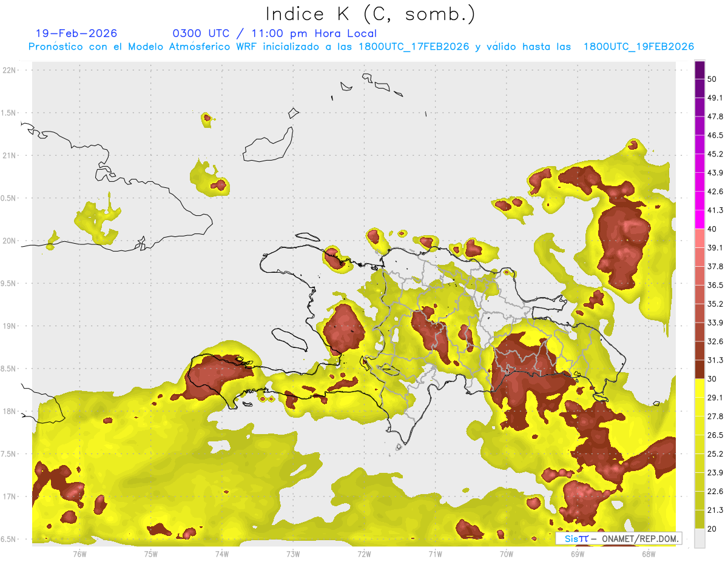Viewport: 728px width, 562px height.
Task: Click the '41.3' colorbar value
Action: click(x=715, y=210)
